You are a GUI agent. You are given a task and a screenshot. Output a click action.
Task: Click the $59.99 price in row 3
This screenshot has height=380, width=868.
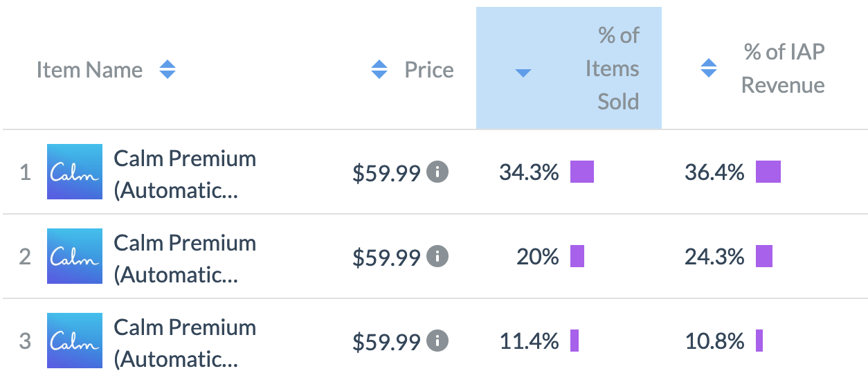[386, 342]
